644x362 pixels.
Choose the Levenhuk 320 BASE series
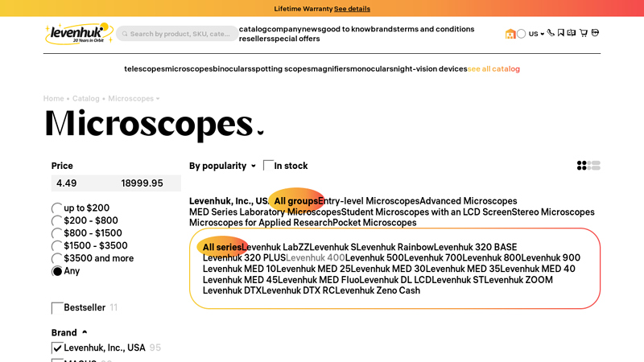click(x=475, y=247)
